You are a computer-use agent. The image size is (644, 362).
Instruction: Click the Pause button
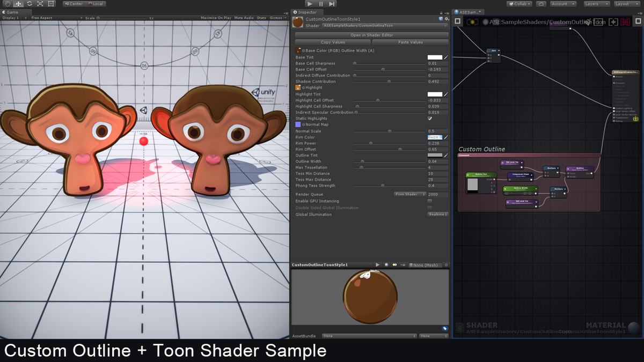[321, 4]
